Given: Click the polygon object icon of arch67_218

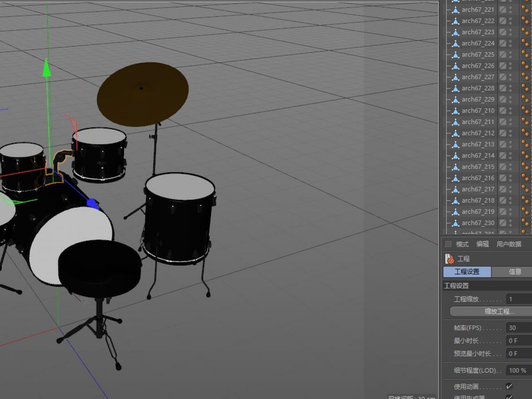Looking at the screenshot, I should click(456, 201).
